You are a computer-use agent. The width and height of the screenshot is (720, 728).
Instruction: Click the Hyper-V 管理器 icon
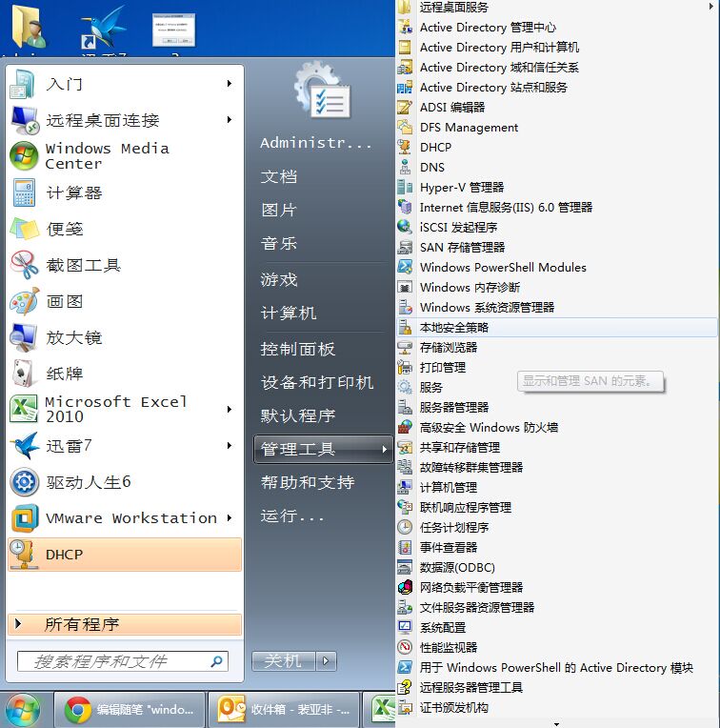(405, 187)
